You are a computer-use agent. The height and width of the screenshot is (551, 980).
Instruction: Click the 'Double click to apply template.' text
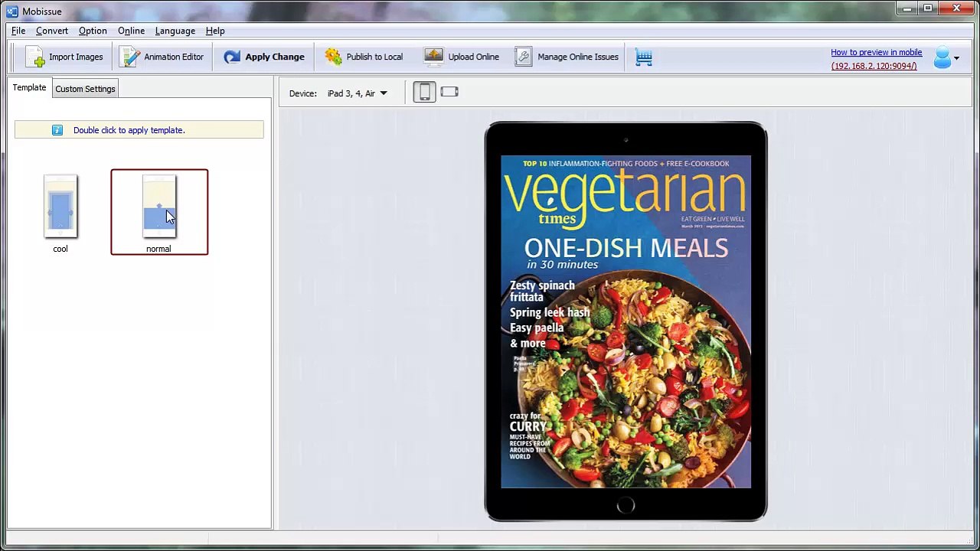(x=129, y=130)
